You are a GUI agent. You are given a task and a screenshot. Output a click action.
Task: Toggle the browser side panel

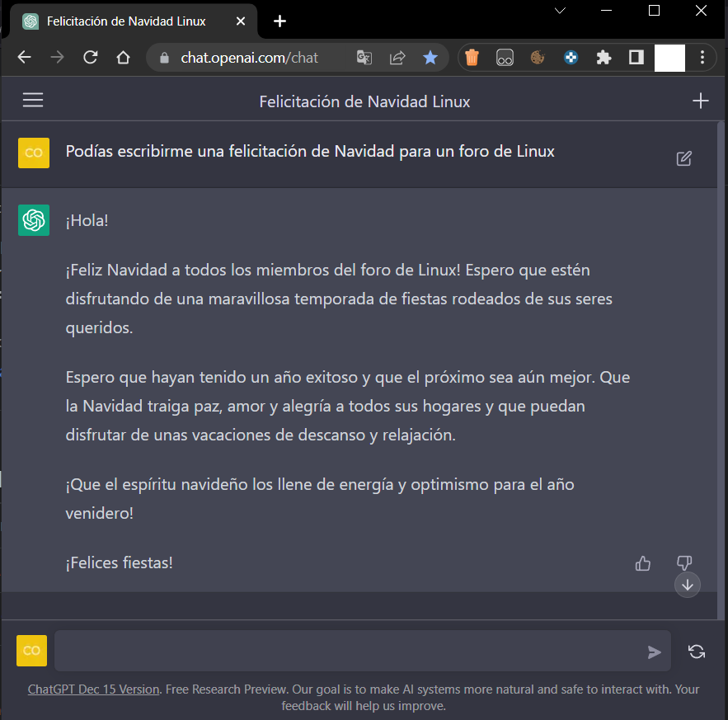point(636,58)
